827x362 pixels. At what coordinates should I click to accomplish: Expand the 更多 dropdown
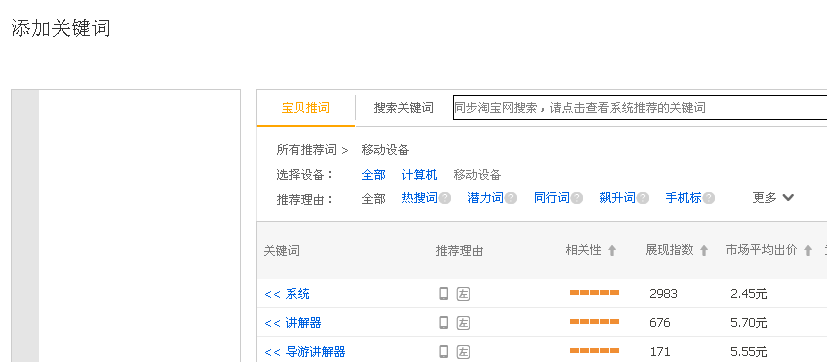pos(773,198)
